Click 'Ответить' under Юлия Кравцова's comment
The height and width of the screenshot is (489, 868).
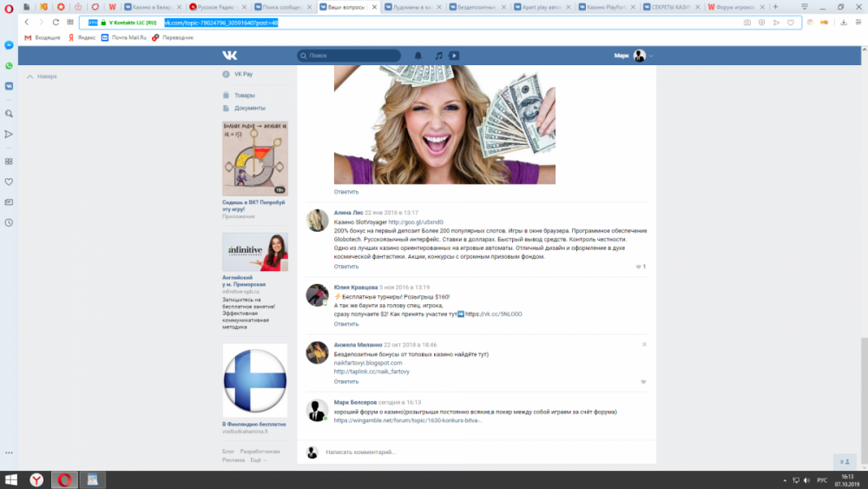pyautogui.click(x=346, y=324)
